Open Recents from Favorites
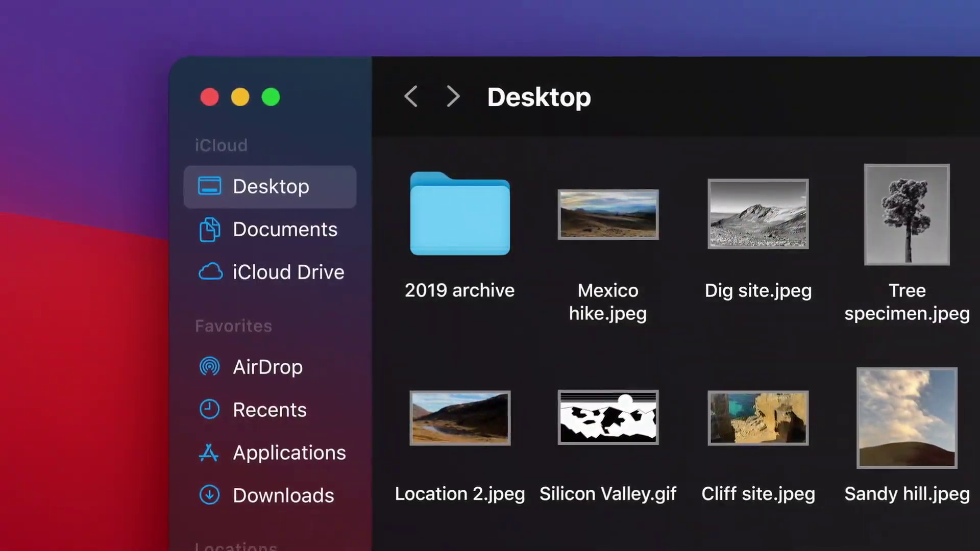The height and width of the screenshot is (551, 980). tap(269, 409)
